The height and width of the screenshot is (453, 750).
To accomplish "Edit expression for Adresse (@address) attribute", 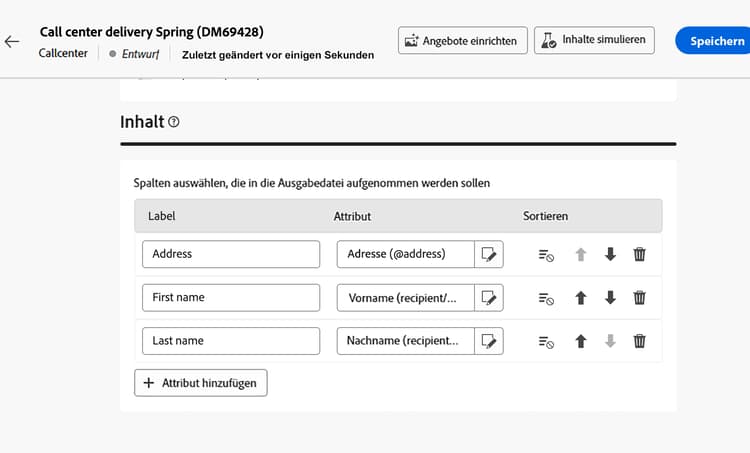I will (x=488, y=254).
